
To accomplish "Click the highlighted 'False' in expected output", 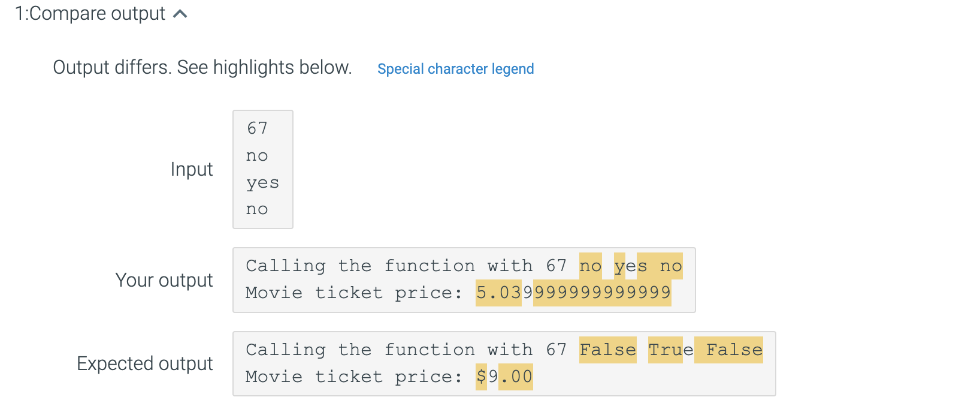I will point(607,350).
